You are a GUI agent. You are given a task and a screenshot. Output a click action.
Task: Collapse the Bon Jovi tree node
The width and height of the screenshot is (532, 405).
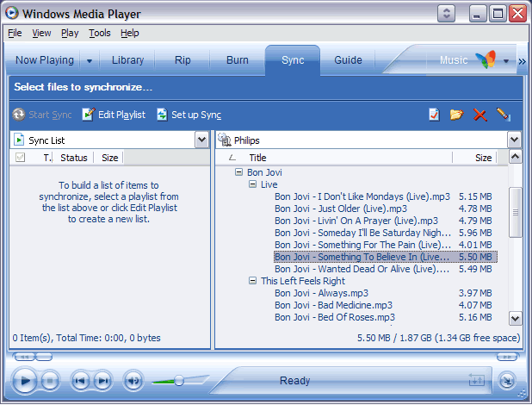pos(238,172)
